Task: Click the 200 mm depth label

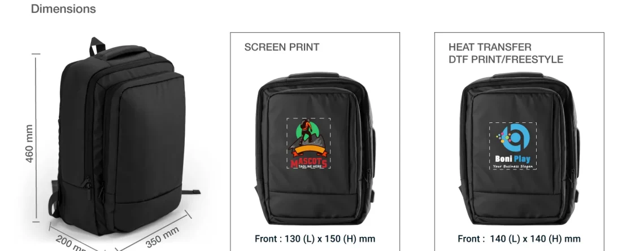Action: pyautogui.click(x=71, y=243)
